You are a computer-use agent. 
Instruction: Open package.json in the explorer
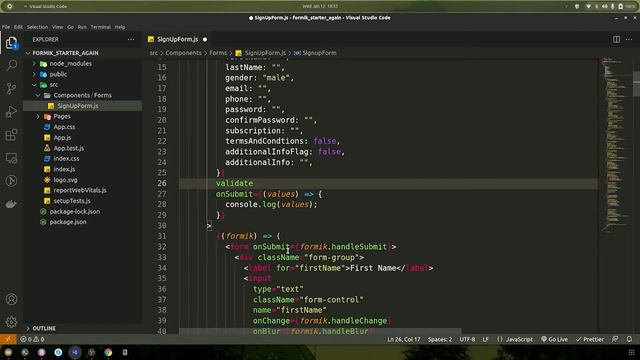pyautogui.click(x=83, y=222)
